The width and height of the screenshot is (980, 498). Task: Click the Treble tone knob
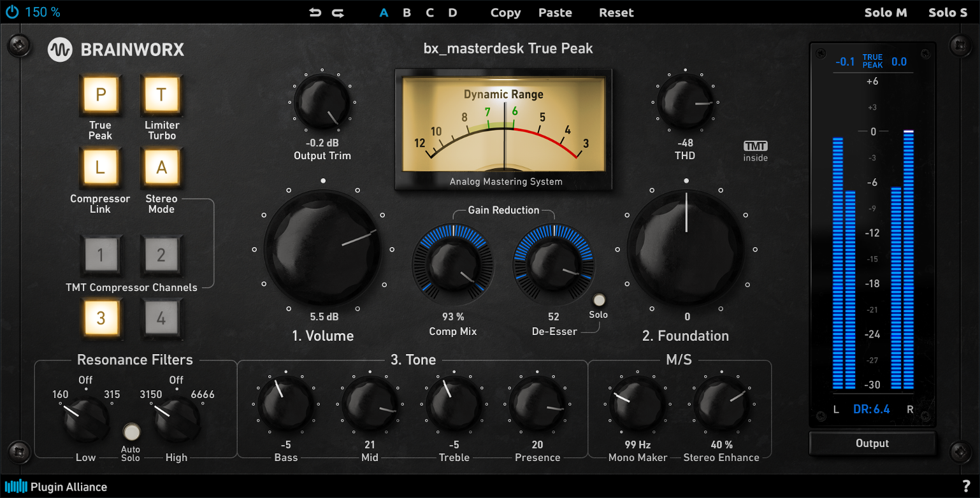[454, 404]
